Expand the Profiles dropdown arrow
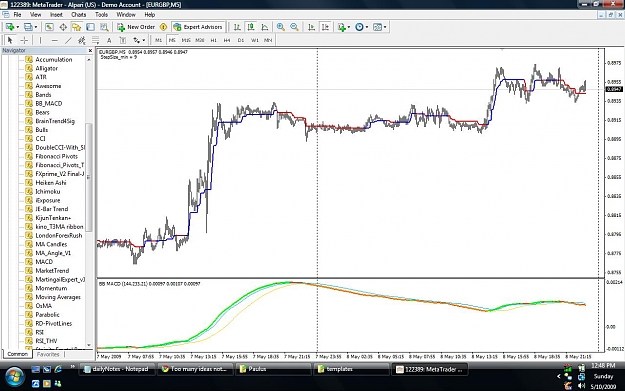This screenshot has width=625, height=391. tap(36, 27)
